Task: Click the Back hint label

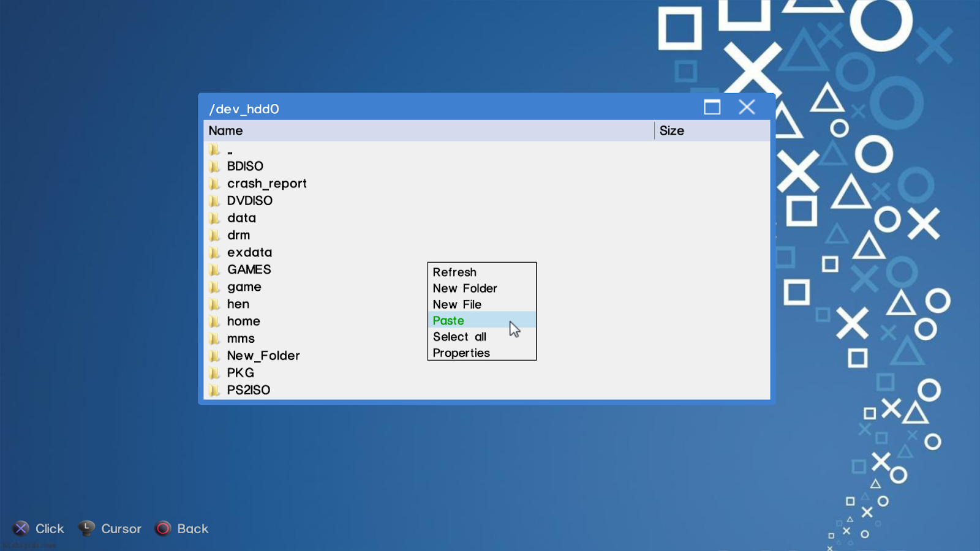Action: pos(193,528)
